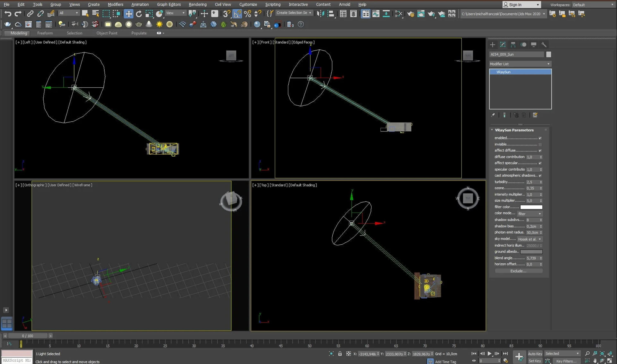The width and height of the screenshot is (617, 364).
Task: Switch to the Freeform ribbon tab
Action: [45, 33]
